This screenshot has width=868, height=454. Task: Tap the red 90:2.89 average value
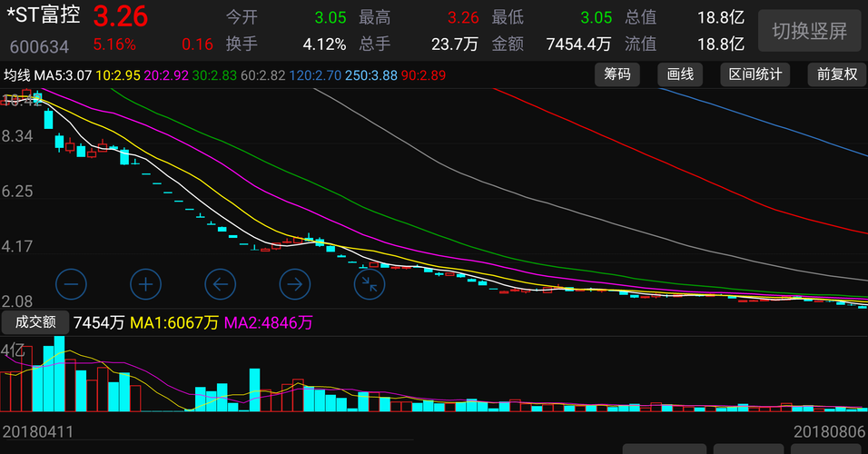[423, 75]
